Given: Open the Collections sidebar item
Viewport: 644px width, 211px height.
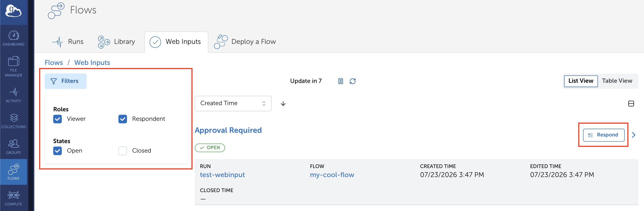Looking at the screenshot, I should (14, 121).
